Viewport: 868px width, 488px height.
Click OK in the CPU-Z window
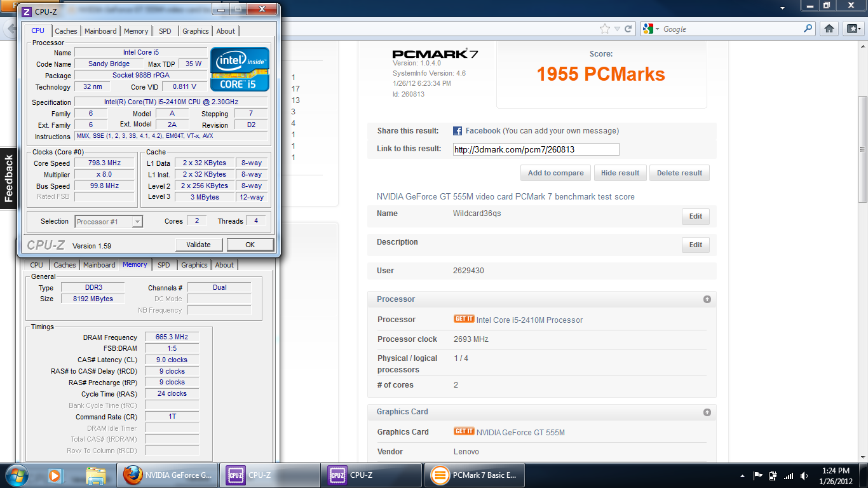pyautogui.click(x=250, y=245)
